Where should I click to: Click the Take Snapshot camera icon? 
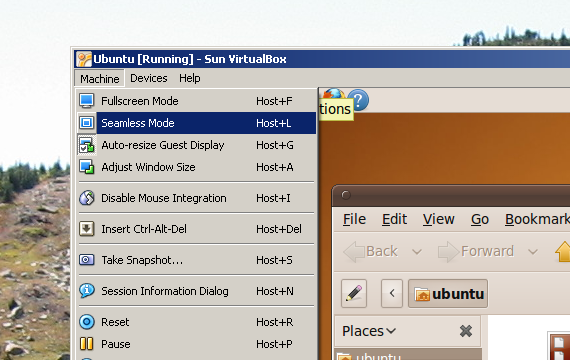coord(87,260)
